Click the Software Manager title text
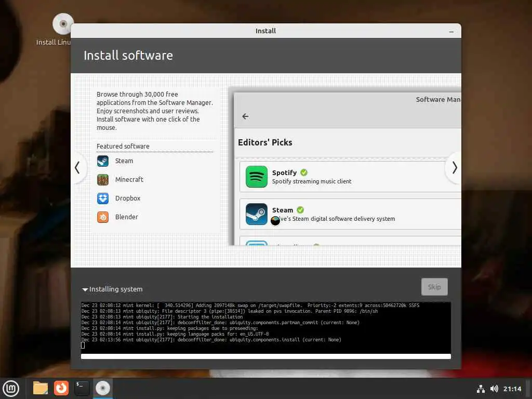Screen dimensions: 532x399 coord(438,99)
